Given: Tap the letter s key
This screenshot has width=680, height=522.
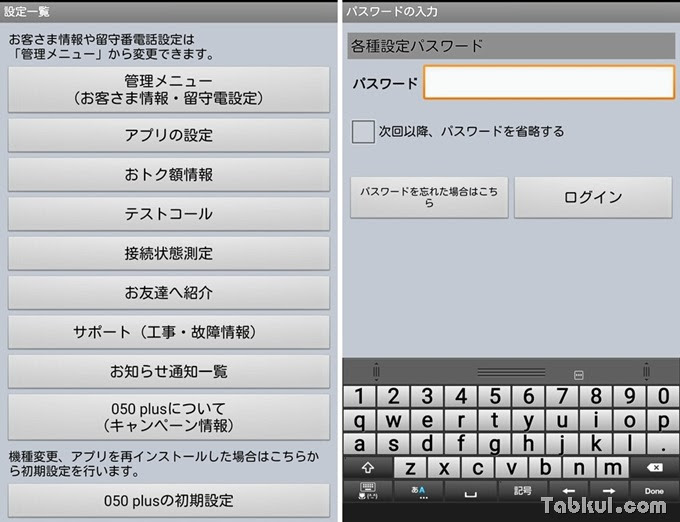Looking at the screenshot, I should click(393, 444).
